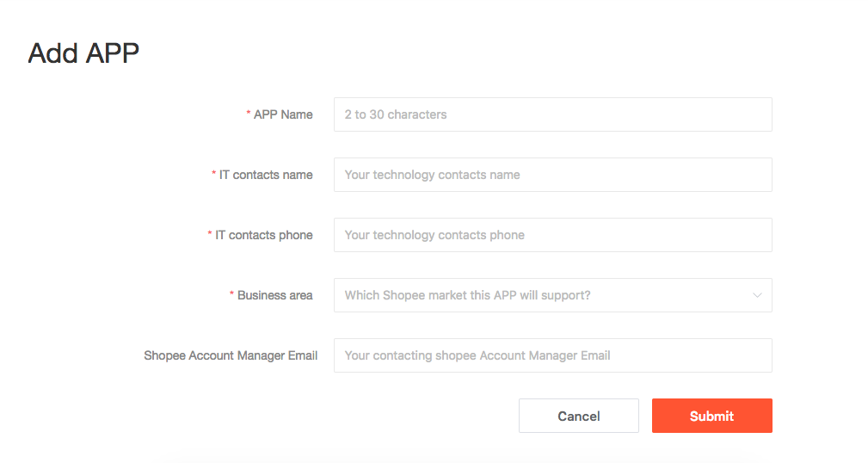Submit the Add APP form
This screenshot has width=868, height=463.
click(x=712, y=416)
